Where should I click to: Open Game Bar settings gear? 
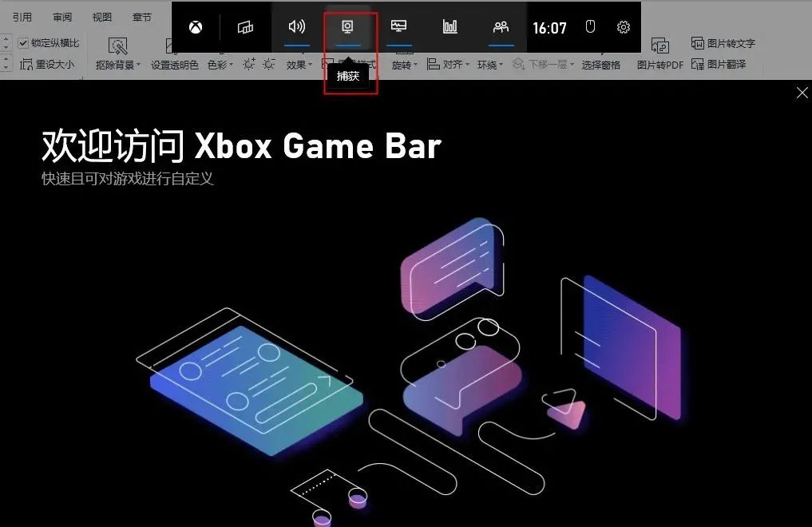[x=624, y=27]
